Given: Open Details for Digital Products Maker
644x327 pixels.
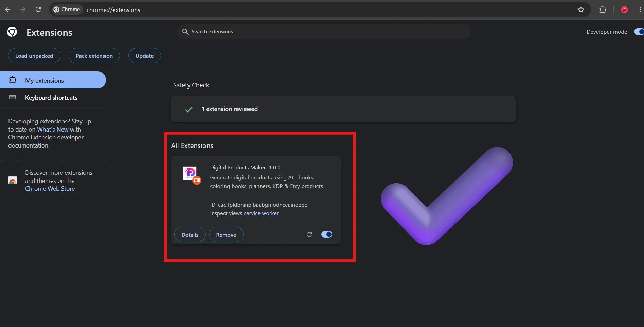Looking at the screenshot, I should (190, 235).
